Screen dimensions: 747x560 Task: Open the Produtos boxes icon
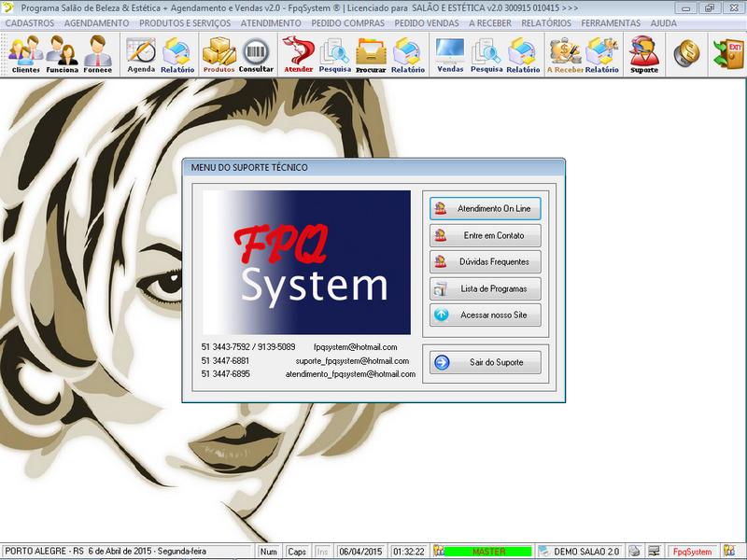218,54
